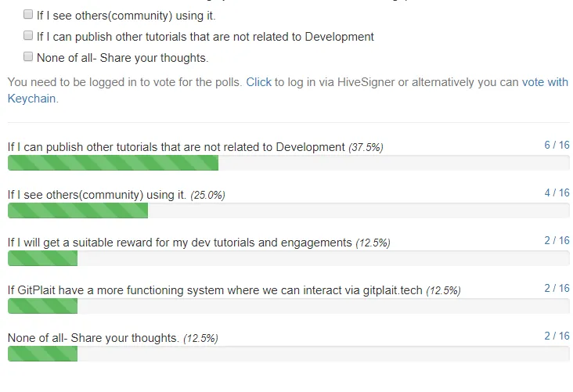This screenshot has height=392, width=573.
Task: Open the 6 / 16 vote count
Action: tap(557, 145)
